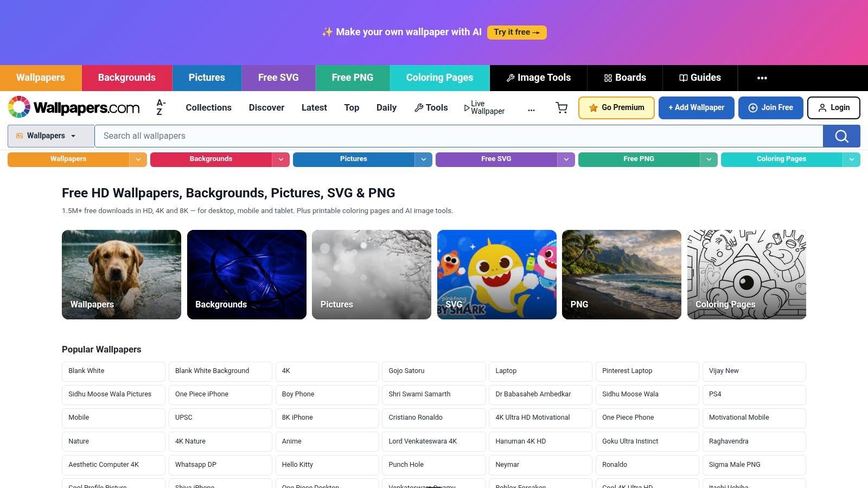Expand the red Backgrounds chevron

click(x=280, y=159)
